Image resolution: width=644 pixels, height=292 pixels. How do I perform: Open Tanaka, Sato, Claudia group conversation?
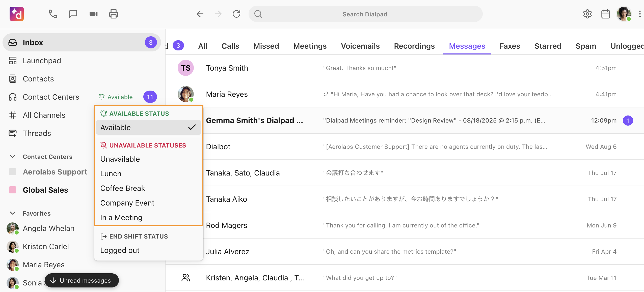tap(424, 173)
